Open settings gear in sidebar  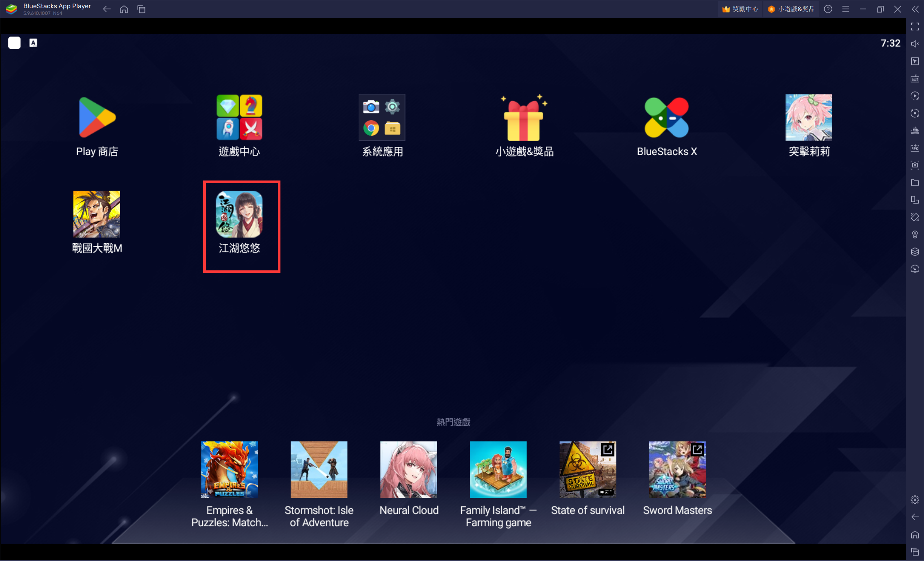click(x=915, y=500)
